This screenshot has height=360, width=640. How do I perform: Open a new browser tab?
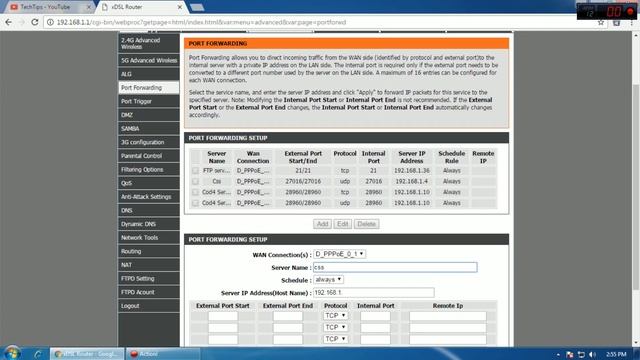pyautogui.click(x=197, y=7)
